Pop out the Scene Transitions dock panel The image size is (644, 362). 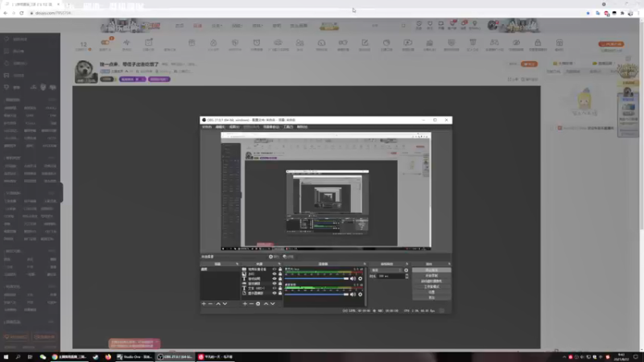click(407, 264)
